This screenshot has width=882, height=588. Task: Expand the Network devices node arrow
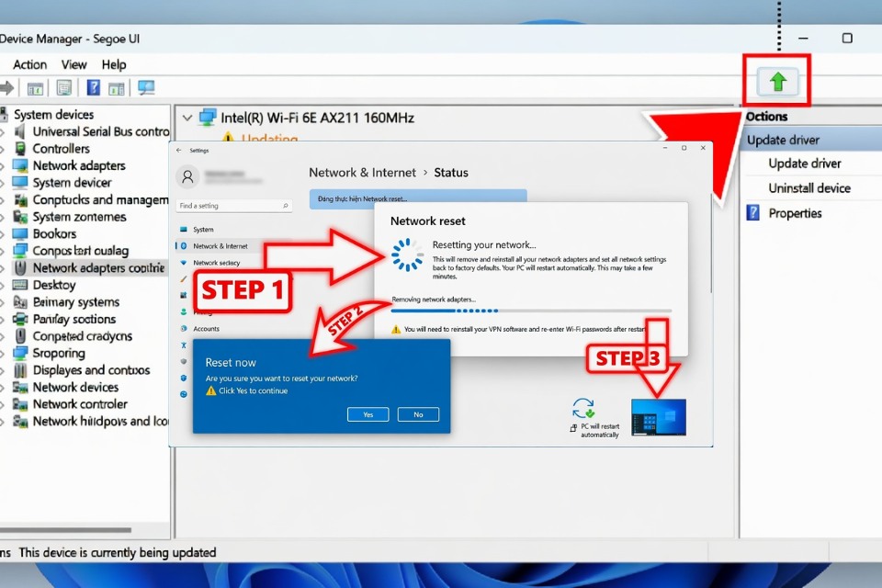coord(3,387)
